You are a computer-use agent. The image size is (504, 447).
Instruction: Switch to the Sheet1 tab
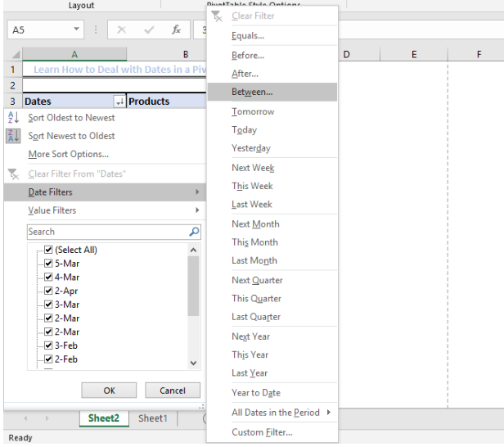(153, 418)
